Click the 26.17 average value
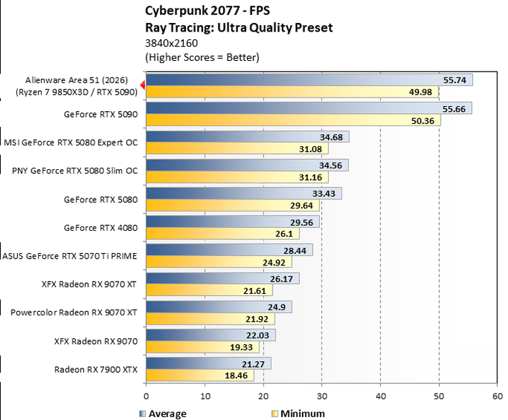 pos(281,279)
